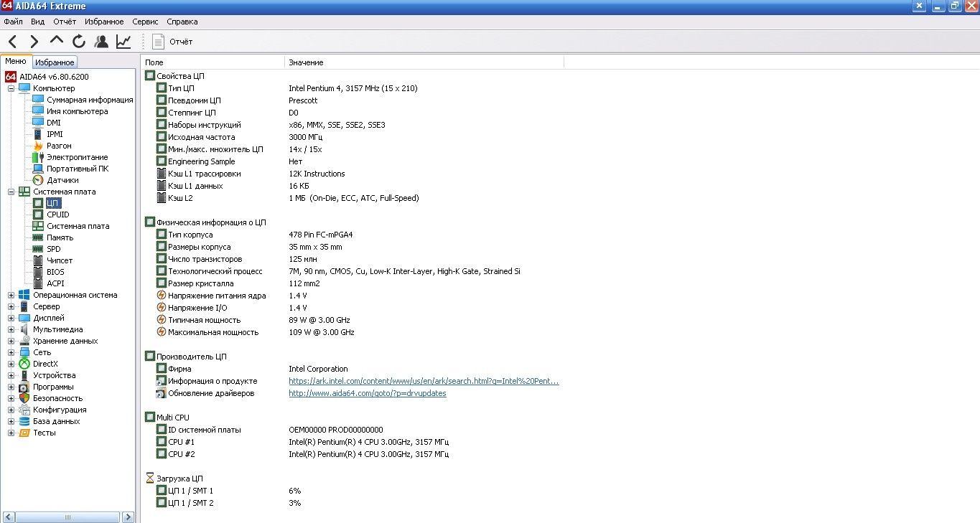The image size is (980, 523).
Task: Expand the Мультимедиа tree node
Action: [x=11, y=329]
